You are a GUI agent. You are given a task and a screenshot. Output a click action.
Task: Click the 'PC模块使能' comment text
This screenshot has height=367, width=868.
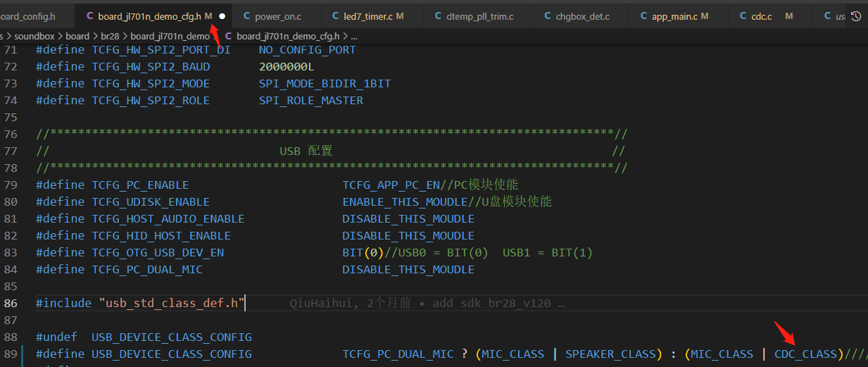(x=486, y=185)
